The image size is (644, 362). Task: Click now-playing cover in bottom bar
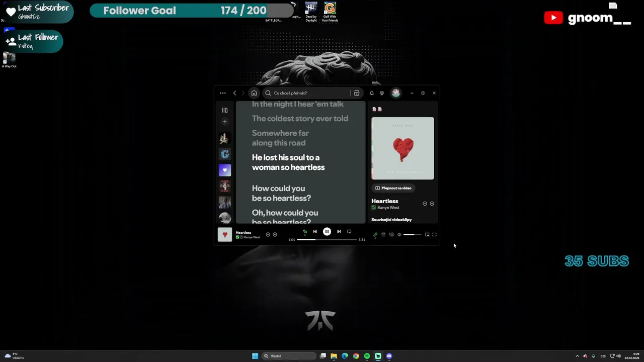225,235
